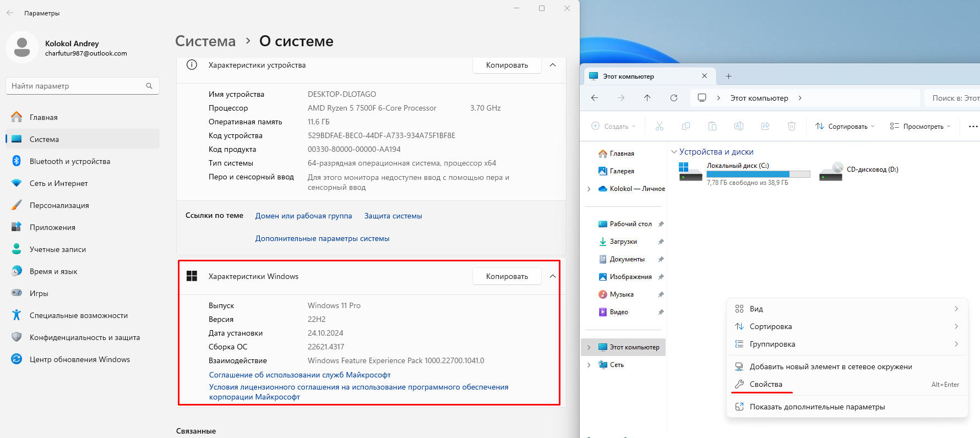
Task: Copy the Windows specifications
Action: point(507,276)
